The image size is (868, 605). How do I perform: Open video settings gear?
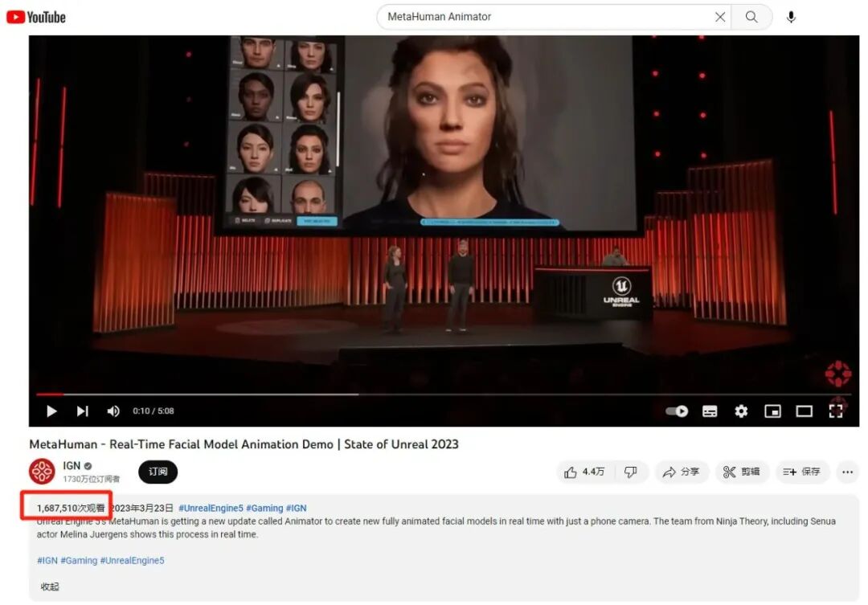coord(741,411)
